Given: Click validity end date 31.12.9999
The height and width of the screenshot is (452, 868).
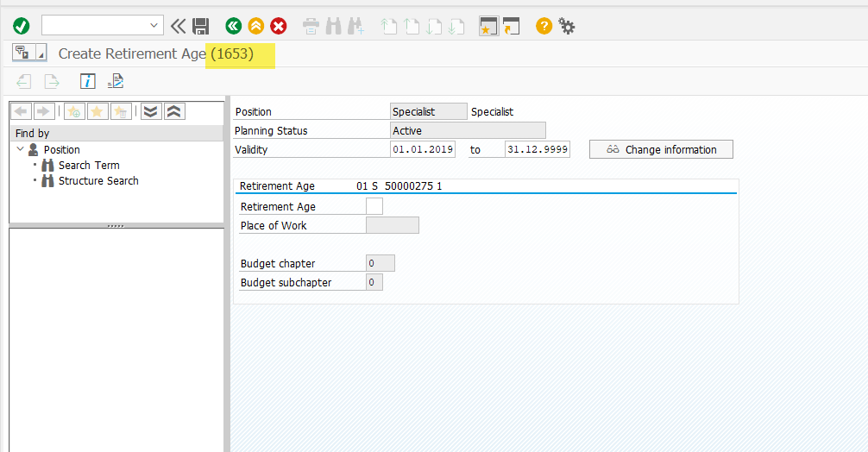Looking at the screenshot, I should point(538,149).
